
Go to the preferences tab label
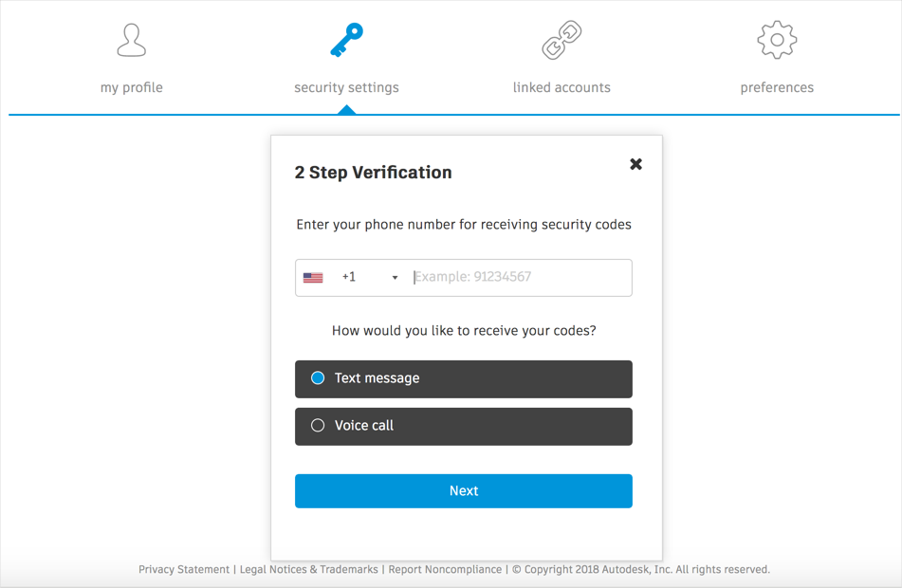coord(776,87)
